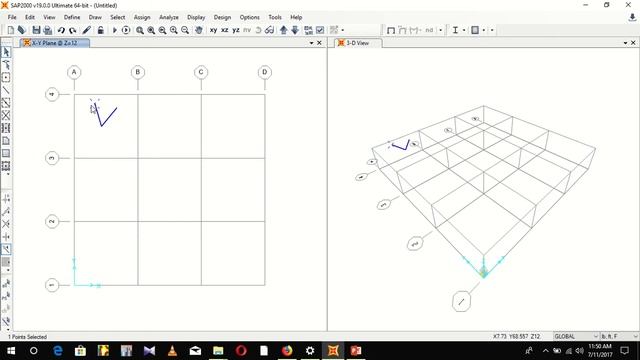Open the File menu

coord(12,18)
